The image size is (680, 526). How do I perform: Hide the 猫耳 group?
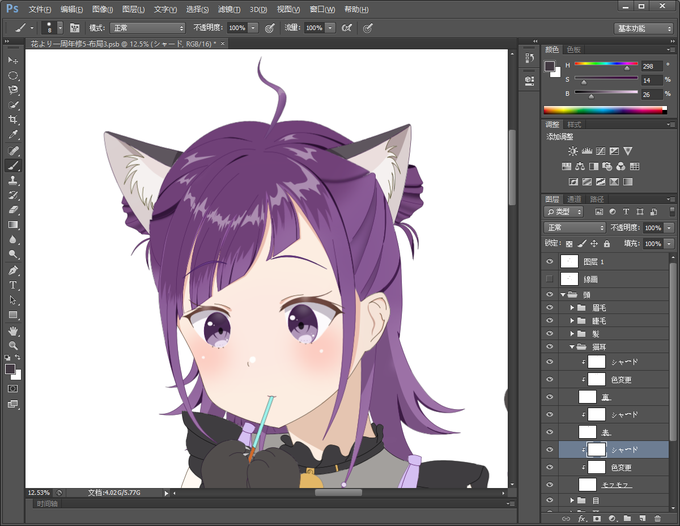[549, 346]
